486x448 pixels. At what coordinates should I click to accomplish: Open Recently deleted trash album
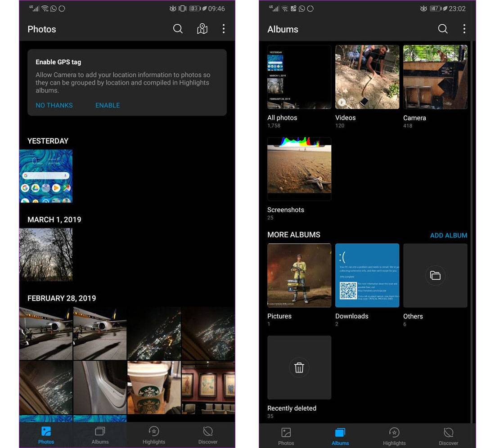pos(299,367)
